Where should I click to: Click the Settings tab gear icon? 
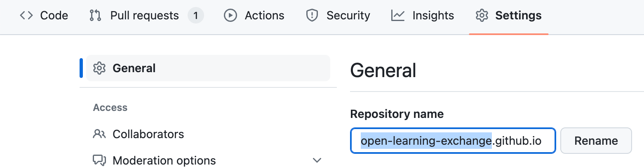click(x=481, y=16)
